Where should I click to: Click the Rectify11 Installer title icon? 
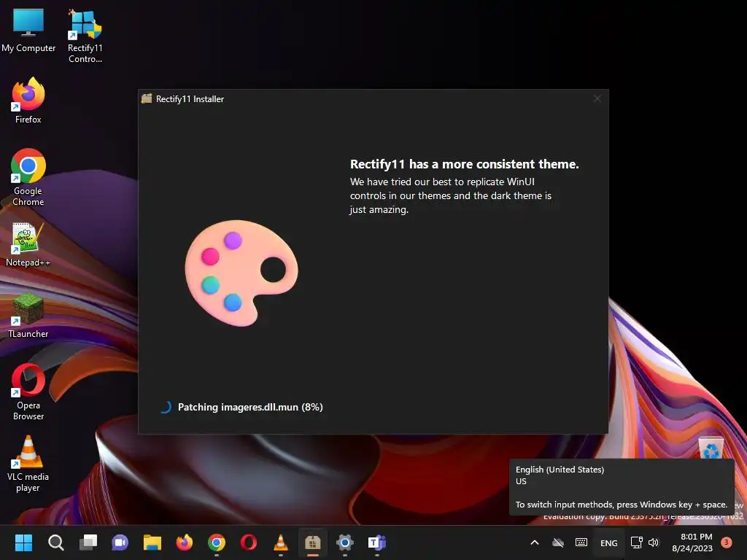coord(147,98)
